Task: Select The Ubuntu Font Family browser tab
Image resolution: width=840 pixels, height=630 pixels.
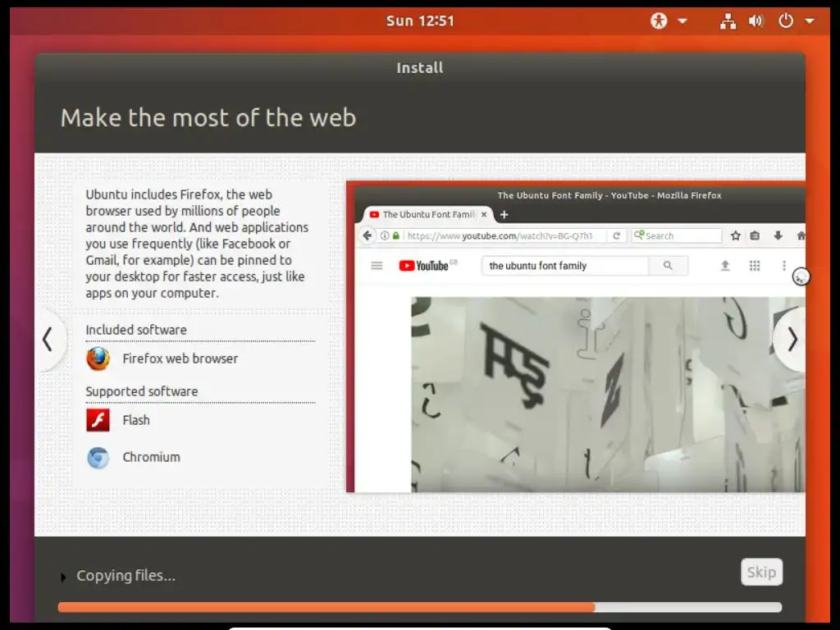Action: click(428, 215)
